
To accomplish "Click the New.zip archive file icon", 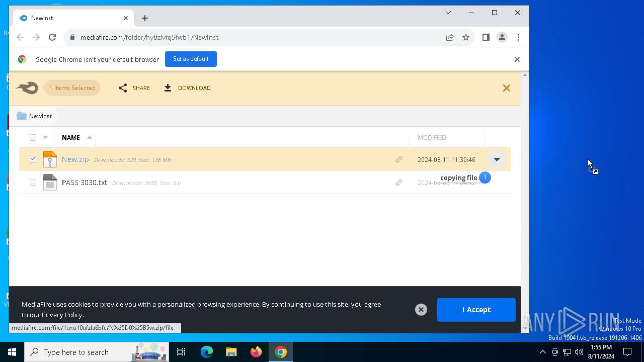I will click(50, 159).
